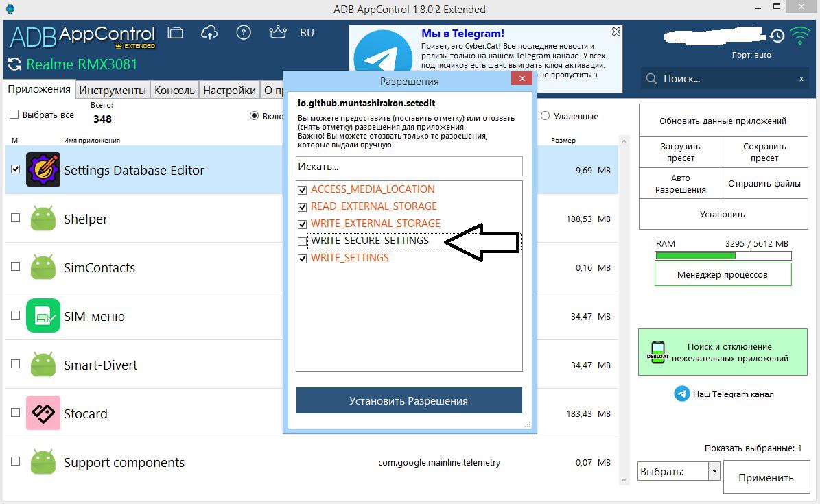Click Поиск и отключение нежелательных приложений
Viewport: 820px width, 504px height.
[723, 352]
